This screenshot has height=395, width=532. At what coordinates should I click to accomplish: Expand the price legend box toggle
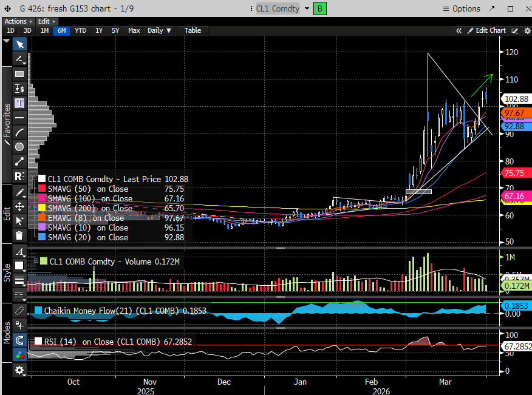[x=35, y=178]
